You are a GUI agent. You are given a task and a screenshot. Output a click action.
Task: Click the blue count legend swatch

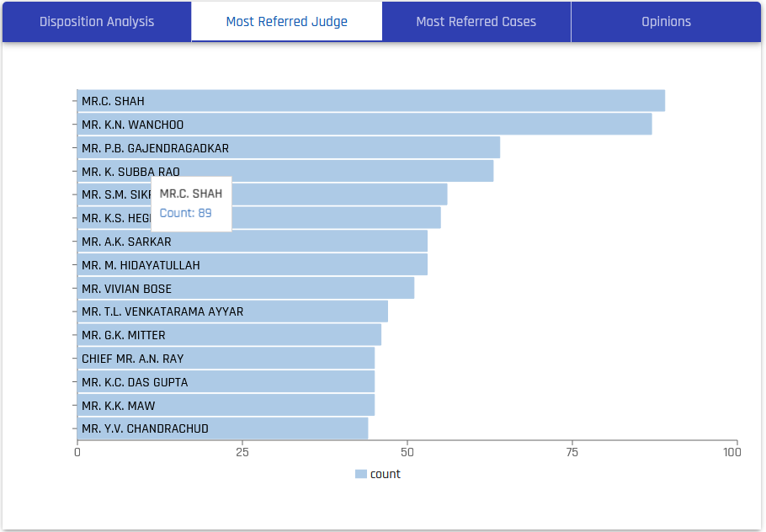(x=361, y=475)
